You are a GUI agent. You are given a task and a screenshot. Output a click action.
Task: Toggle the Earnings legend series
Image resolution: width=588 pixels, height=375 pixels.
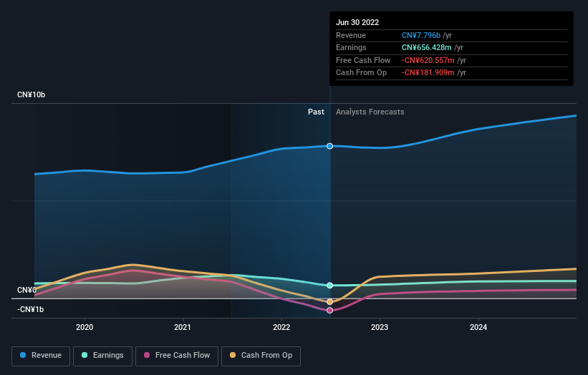pyautogui.click(x=102, y=356)
